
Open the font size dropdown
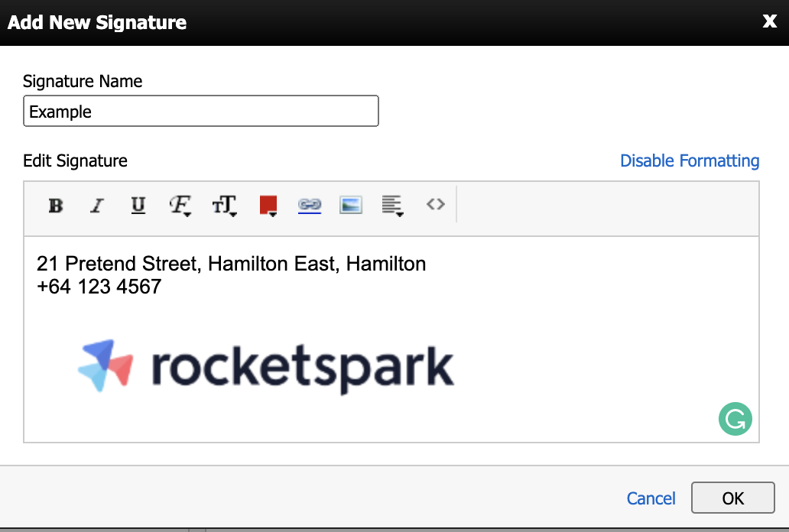click(224, 206)
